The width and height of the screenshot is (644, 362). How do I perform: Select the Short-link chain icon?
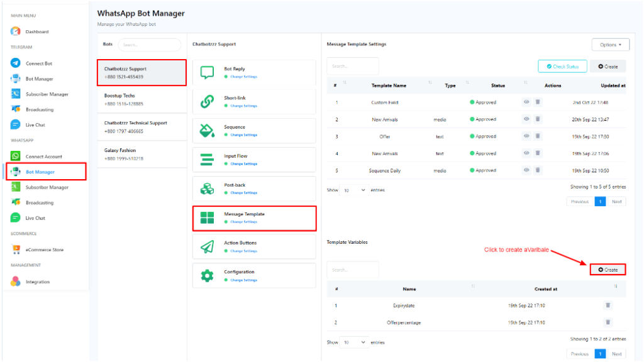click(x=207, y=102)
